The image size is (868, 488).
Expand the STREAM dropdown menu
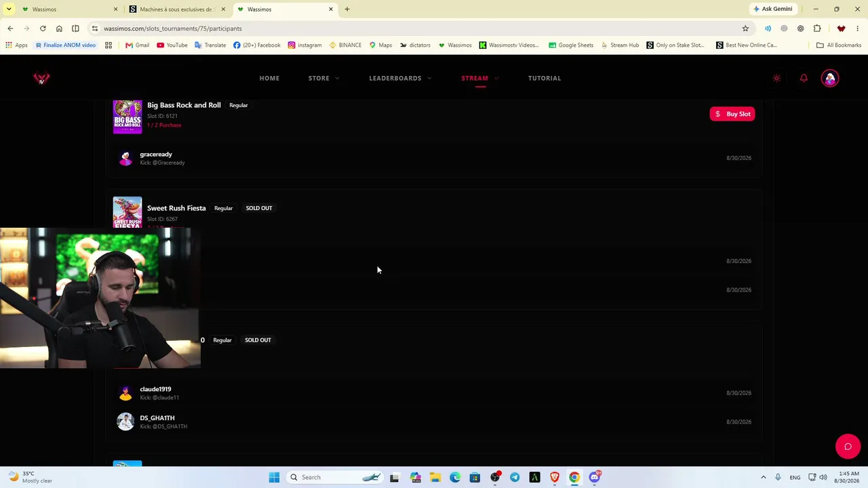479,78
